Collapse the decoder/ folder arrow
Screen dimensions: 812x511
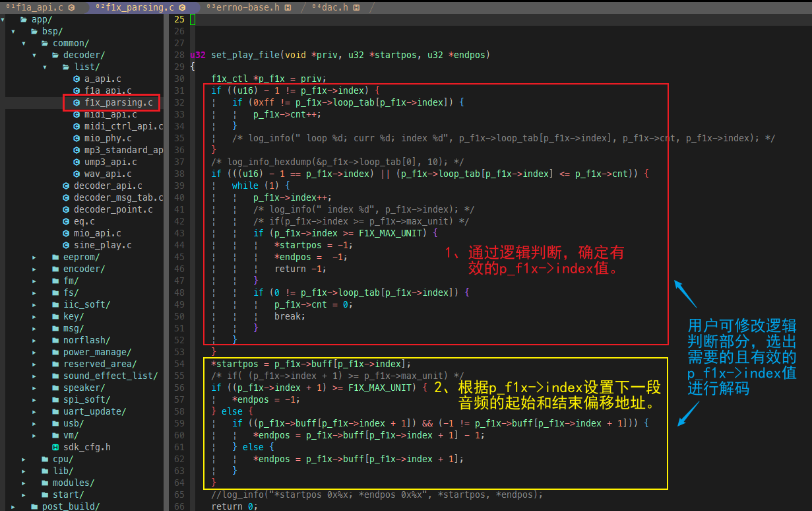coord(35,55)
